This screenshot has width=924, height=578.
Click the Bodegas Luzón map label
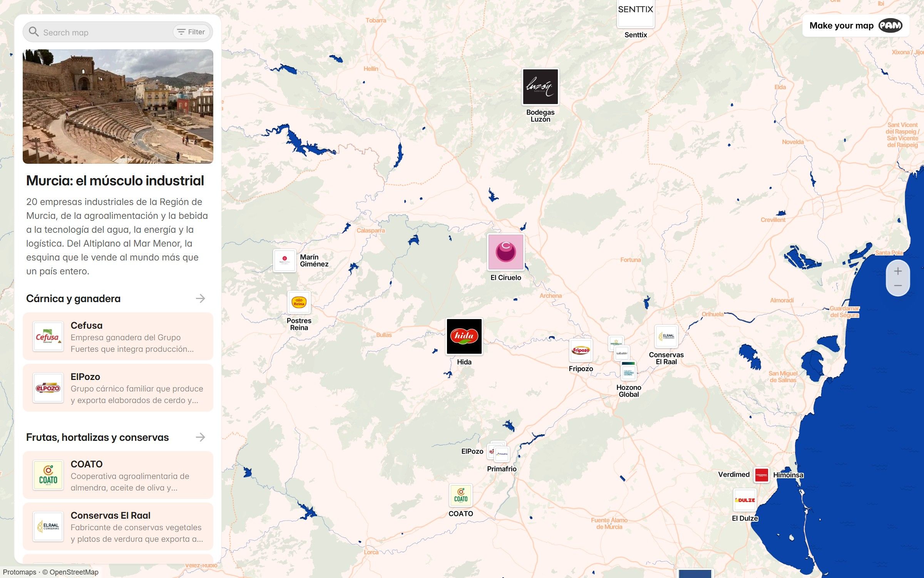(540, 116)
